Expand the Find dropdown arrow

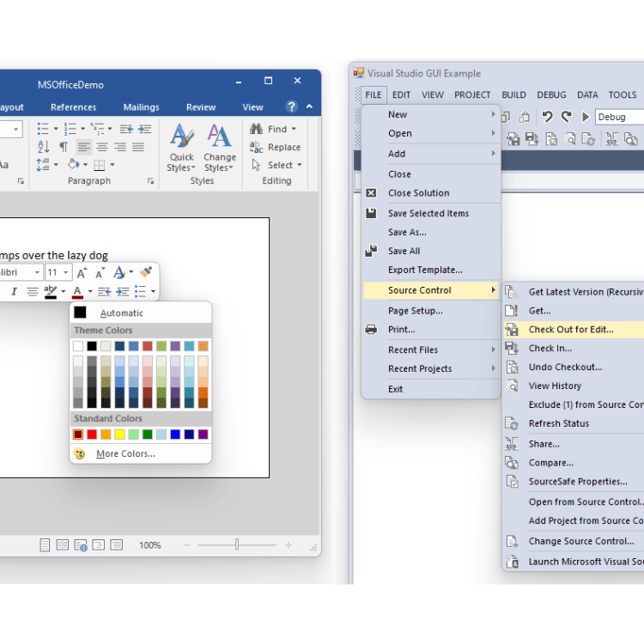(295, 129)
